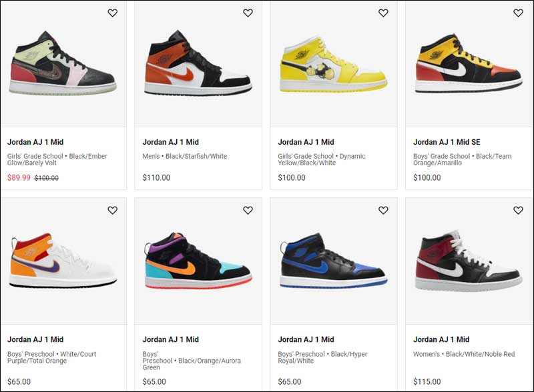Click the $89.99 sale price
Image resolution: width=534 pixels, height=392 pixels.
click(x=19, y=177)
